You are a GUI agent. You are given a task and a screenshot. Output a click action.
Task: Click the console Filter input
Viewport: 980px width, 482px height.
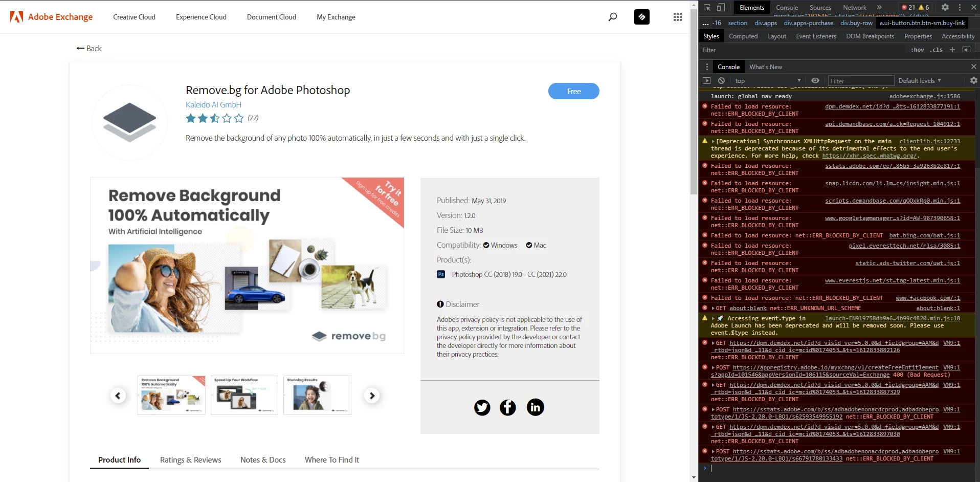tap(861, 81)
